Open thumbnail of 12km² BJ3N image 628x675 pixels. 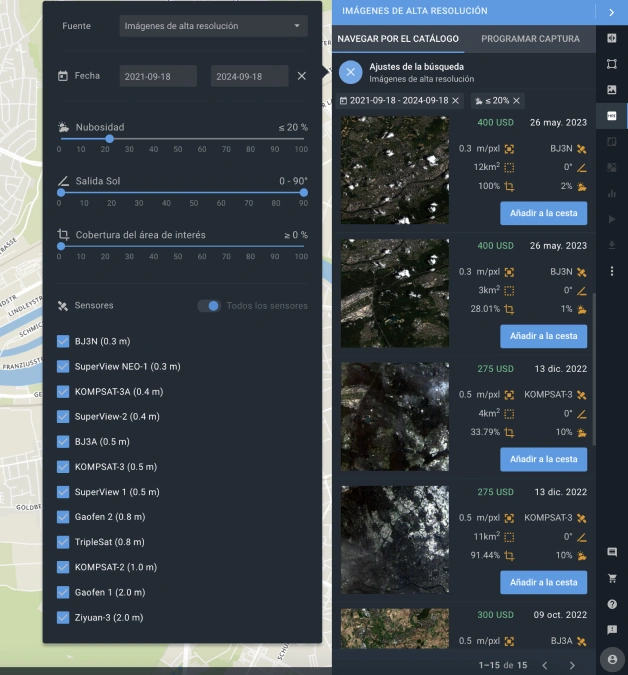395,170
